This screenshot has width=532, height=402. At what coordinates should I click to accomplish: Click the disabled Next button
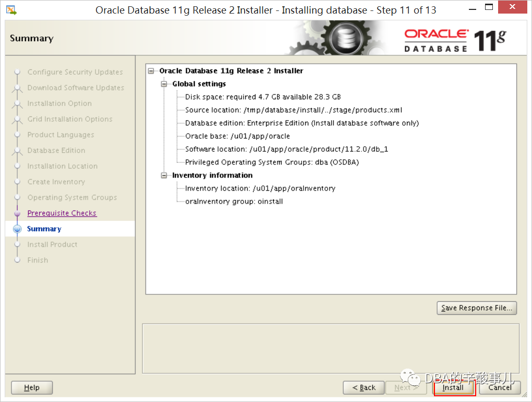point(406,388)
